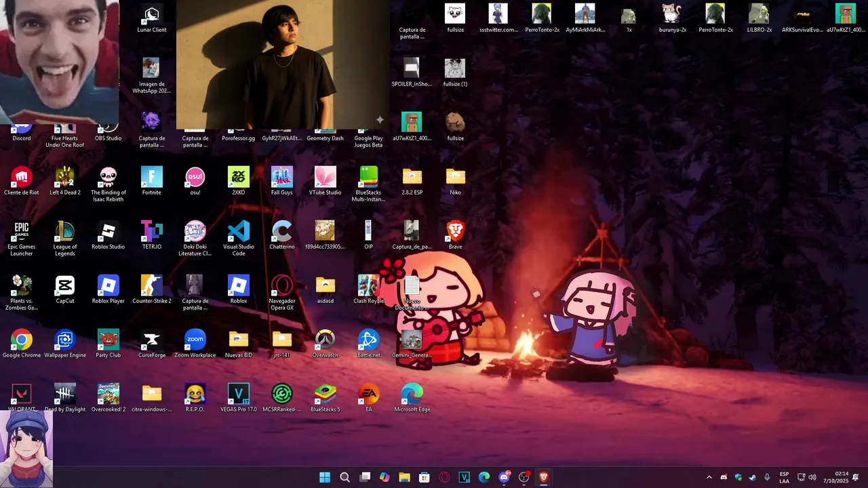
Task: Select the citra-windows folder icon
Action: click(x=152, y=399)
